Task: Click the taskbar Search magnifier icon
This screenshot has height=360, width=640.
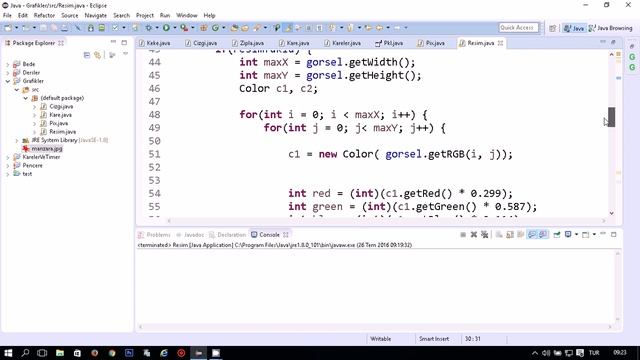Action: pyautogui.click(x=25, y=353)
